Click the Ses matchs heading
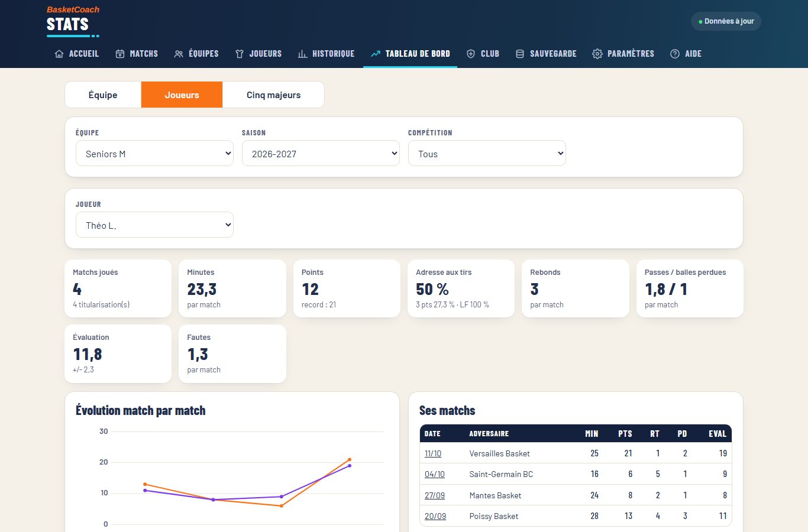 click(x=447, y=410)
